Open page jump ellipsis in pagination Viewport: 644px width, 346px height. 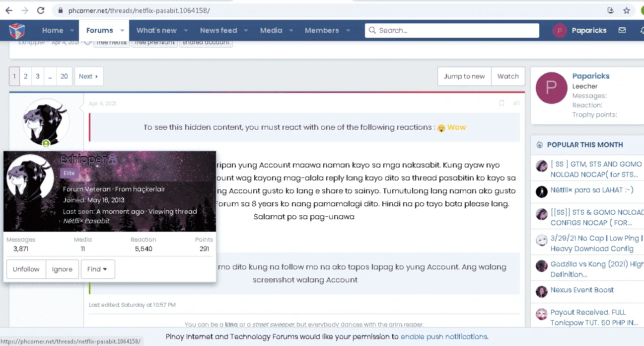pyautogui.click(x=50, y=76)
